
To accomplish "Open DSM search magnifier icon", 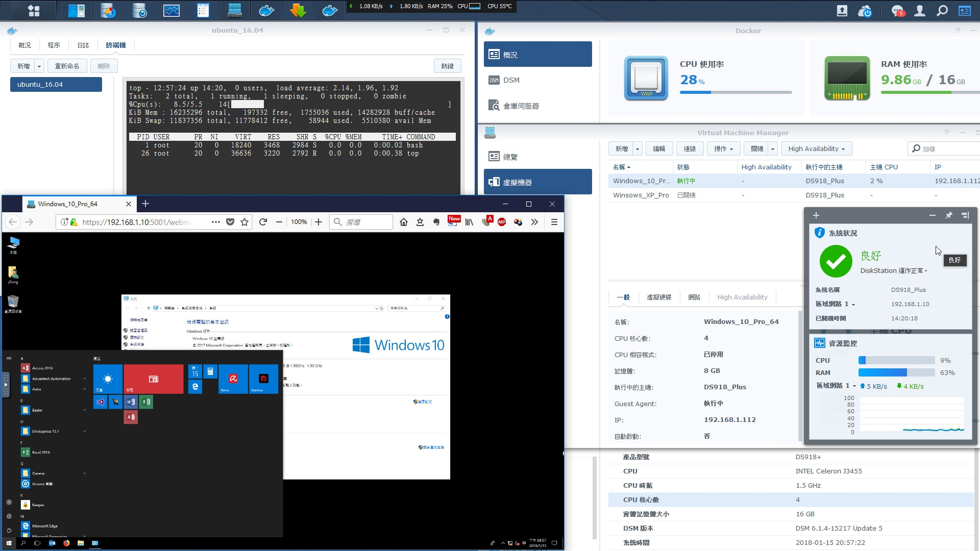I will (942, 11).
